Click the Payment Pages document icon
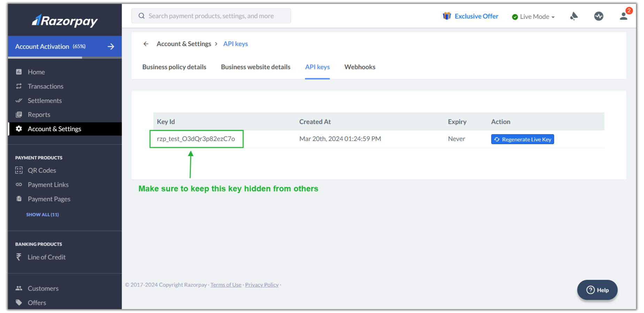644x313 pixels. [19, 199]
